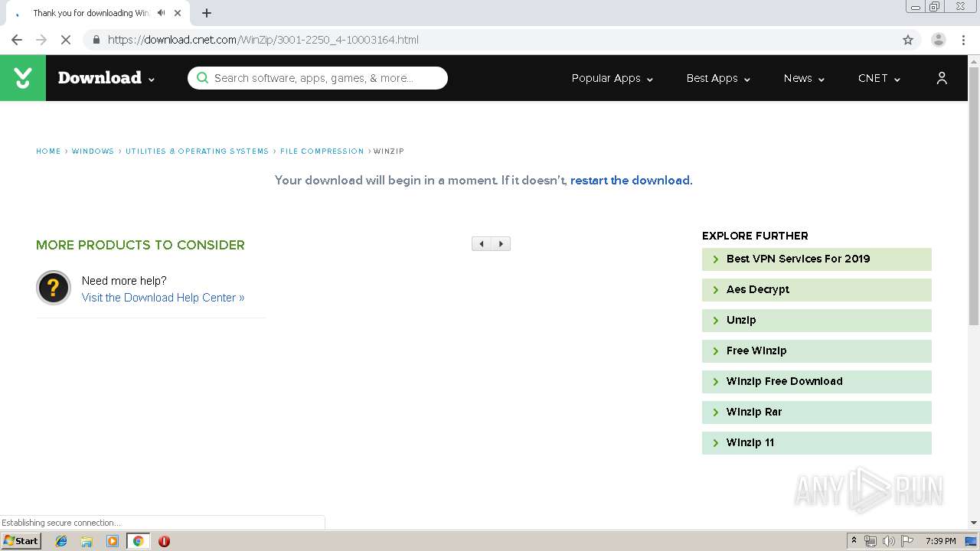
Task: Visit the Download Help Center link
Action: click(x=163, y=298)
